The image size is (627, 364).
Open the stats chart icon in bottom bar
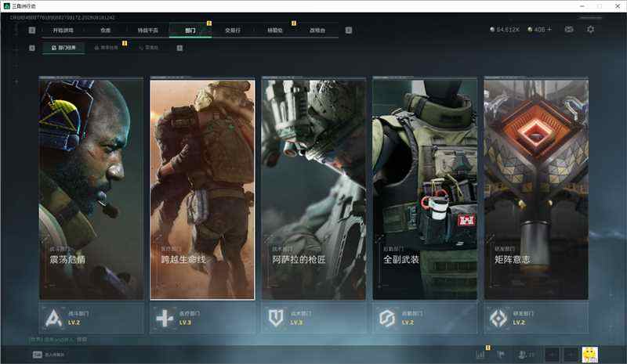tap(480, 355)
